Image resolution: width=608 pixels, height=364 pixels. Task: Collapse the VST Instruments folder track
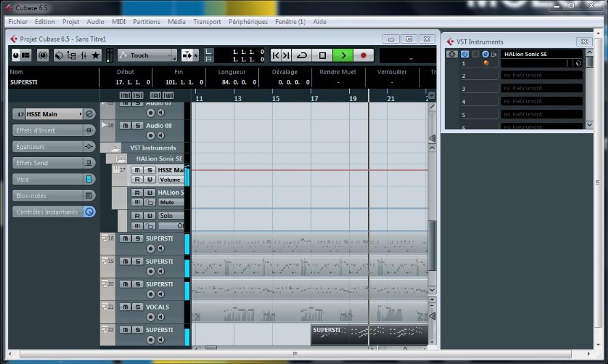click(115, 148)
